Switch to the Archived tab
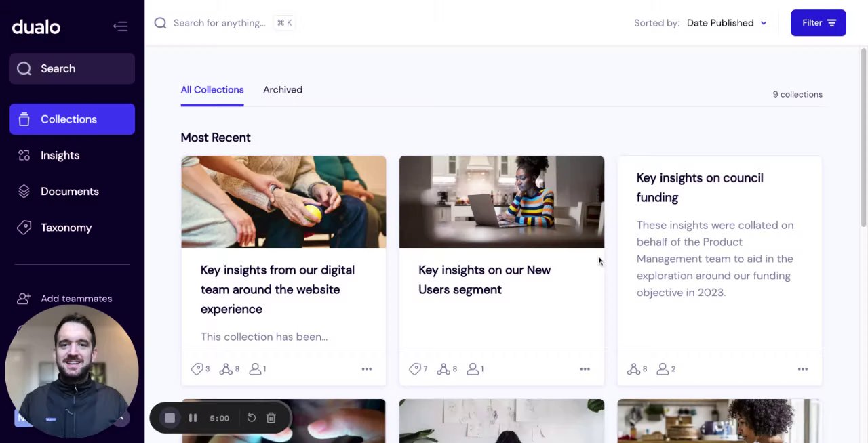This screenshot has width=868, height=443. click(283, 90)
